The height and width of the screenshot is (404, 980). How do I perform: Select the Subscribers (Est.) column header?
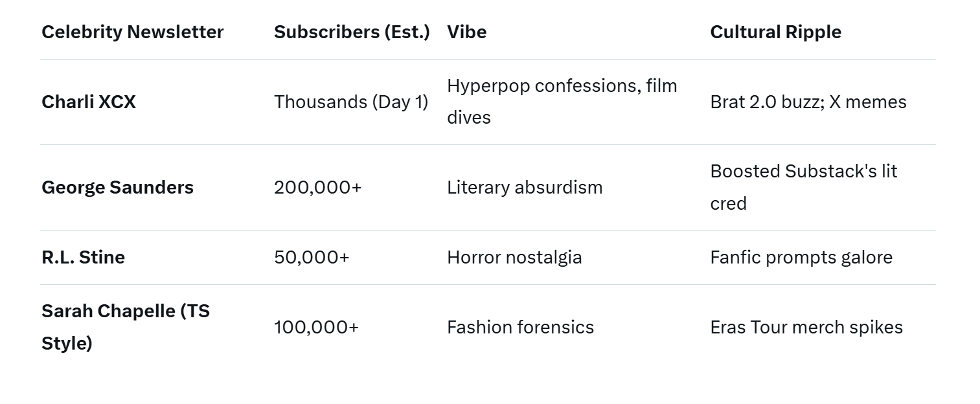point(352,32)
